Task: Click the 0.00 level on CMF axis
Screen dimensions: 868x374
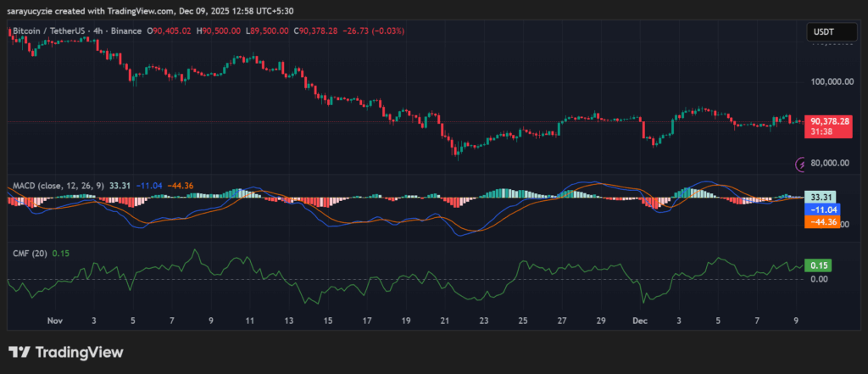Action: click(819, 279)
